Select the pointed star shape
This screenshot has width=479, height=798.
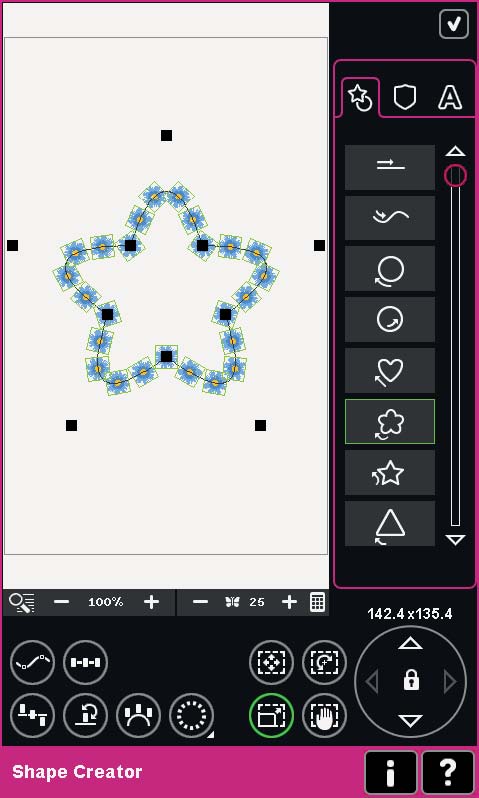(x=390, y=472)
